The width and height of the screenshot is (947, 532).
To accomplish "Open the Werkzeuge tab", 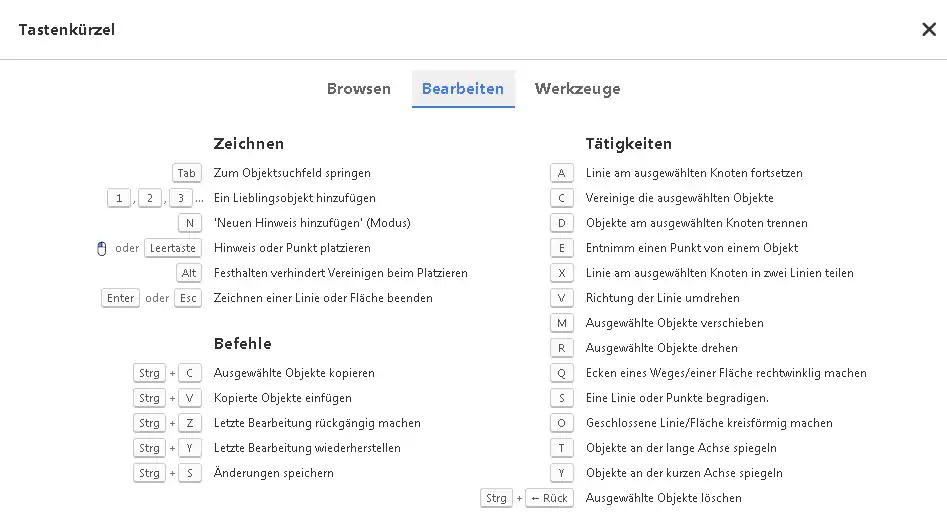I will point(577,89).
